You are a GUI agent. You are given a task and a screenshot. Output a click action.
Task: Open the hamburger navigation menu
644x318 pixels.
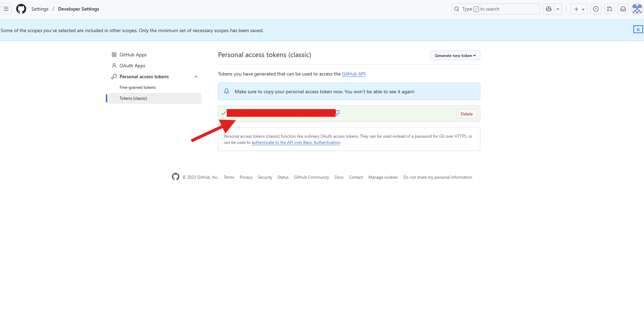pos(6,9)
